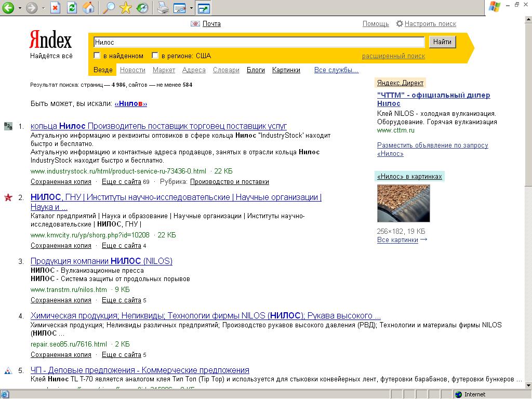Open Еще с сайта for transtm.ru result
532x399 pixels.
[122, 300]
